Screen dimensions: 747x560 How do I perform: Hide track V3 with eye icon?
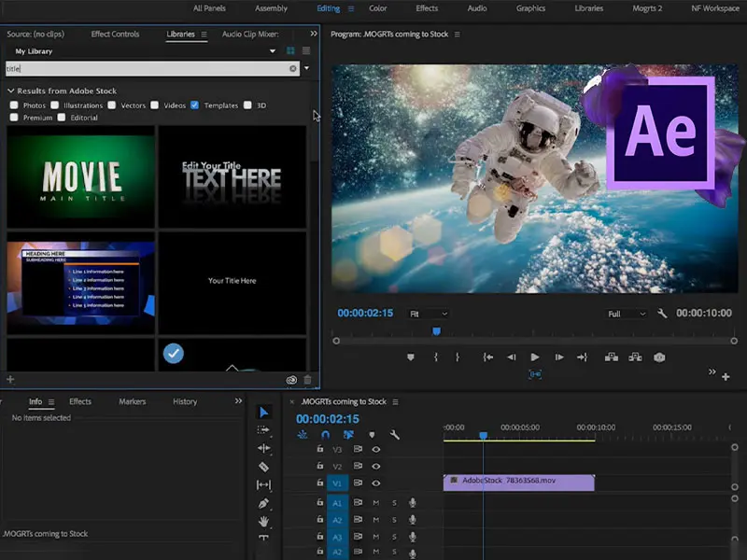(376, 449)
